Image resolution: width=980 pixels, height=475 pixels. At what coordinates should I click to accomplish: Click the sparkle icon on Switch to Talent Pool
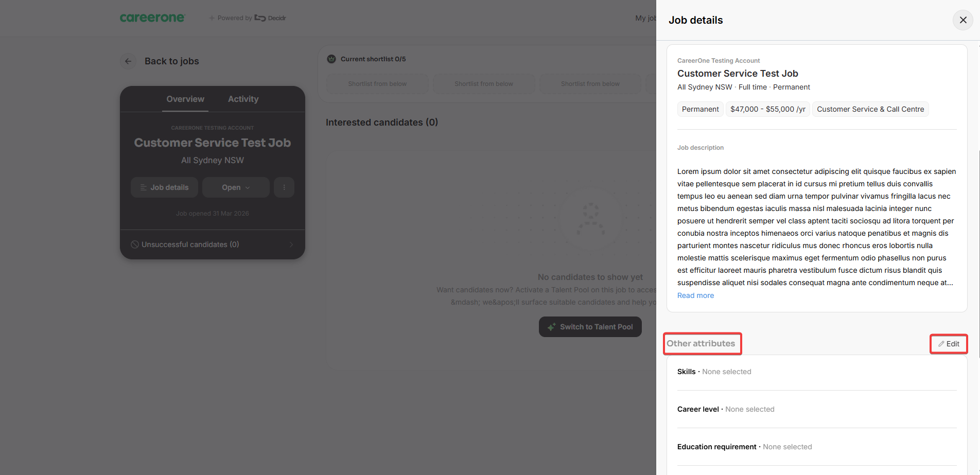pyautogui.click(x=551, y=327)
